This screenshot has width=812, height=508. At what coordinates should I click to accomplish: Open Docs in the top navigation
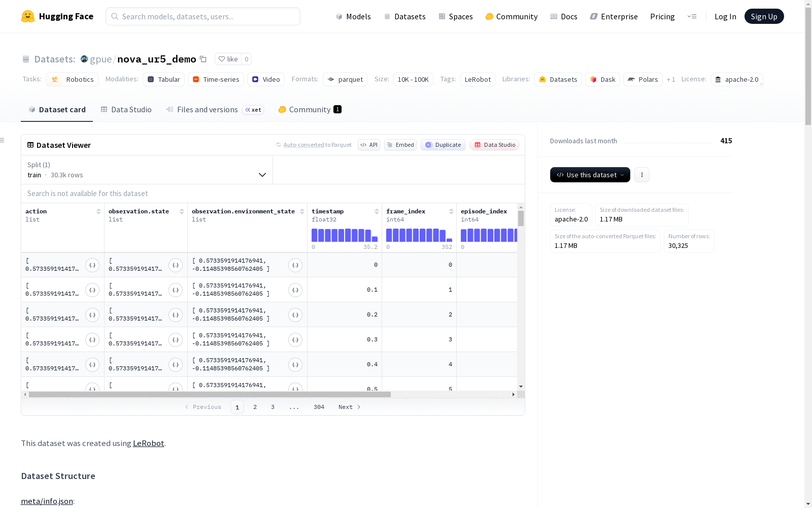coord(564,16)
